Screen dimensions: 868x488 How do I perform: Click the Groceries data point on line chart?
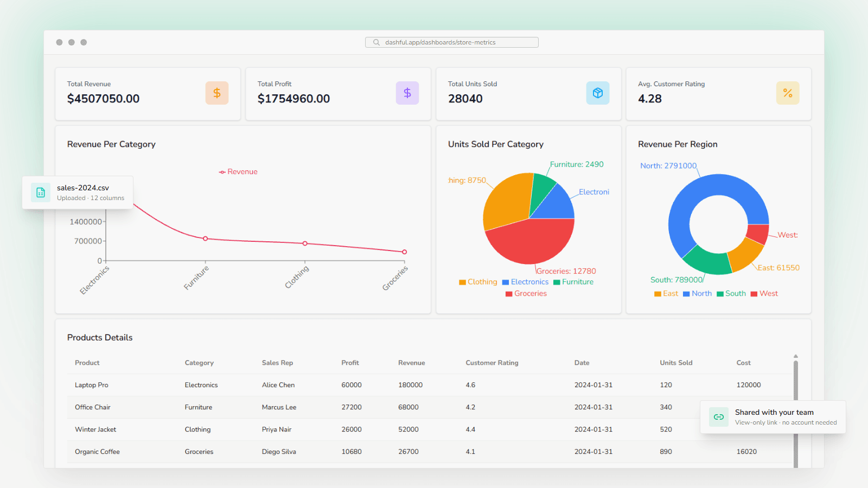tap(404, 252)
